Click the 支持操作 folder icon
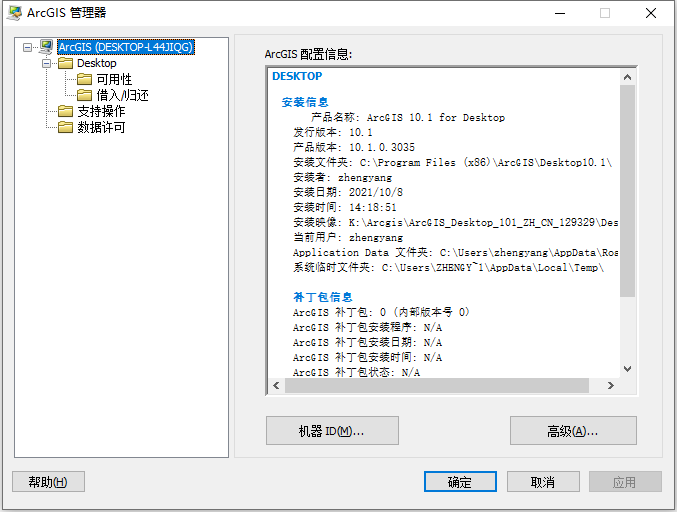Image resolution: width=677 pixels, height=512 pixels. pos(65,111)
